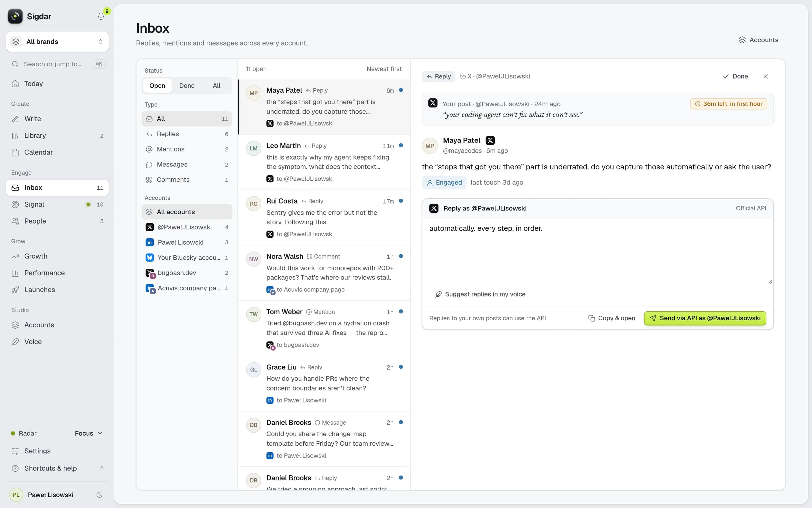The width and height of the screenshot is (812, 508).
Task: Open the People section
Action: 58,221
